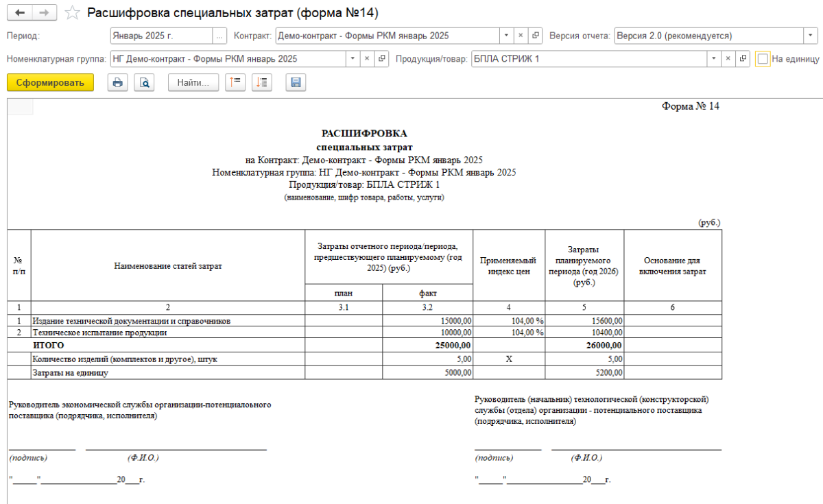Select the cell with value 15600,00
This screenshot has width=823, height=504.
[584, 321]
